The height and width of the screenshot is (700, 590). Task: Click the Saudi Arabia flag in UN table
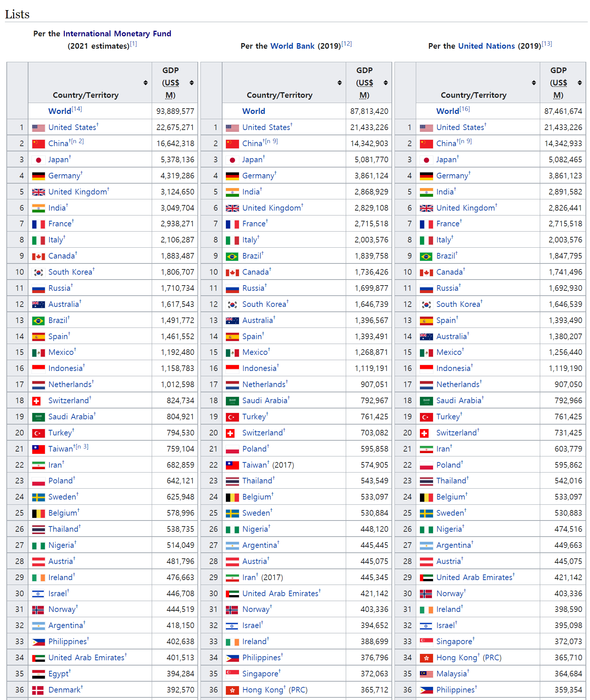click(x=426, y=401)
